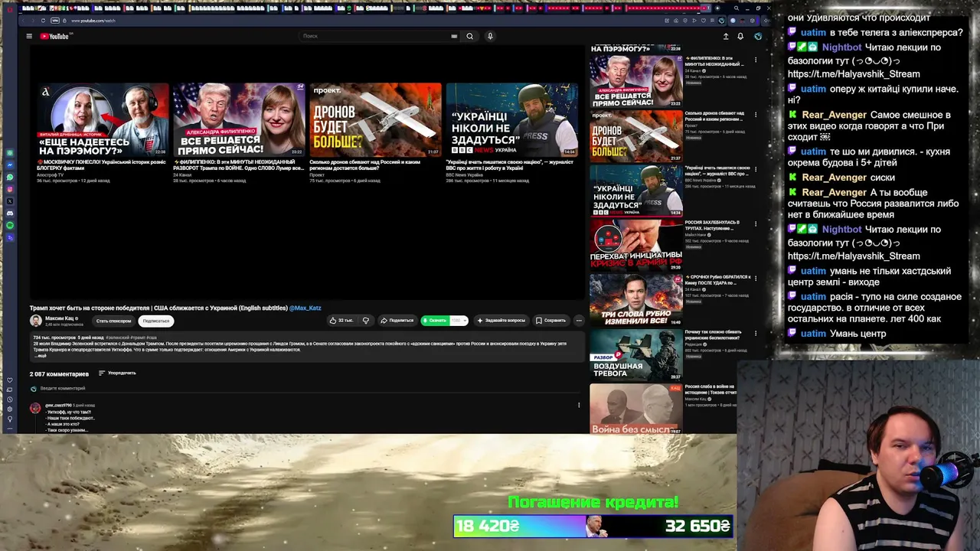980x551 pixels.
Task: Click the Погашение кредита goal progress bar
Action: pyautogui.click(x=593, y=526)
